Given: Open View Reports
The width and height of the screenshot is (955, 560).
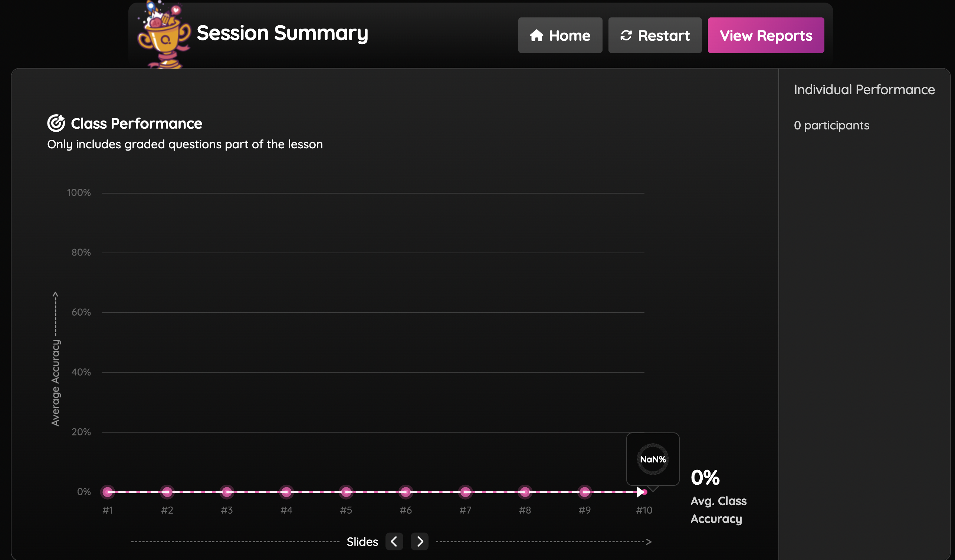Looking at the screenshot, I should [x=766, y=35].
